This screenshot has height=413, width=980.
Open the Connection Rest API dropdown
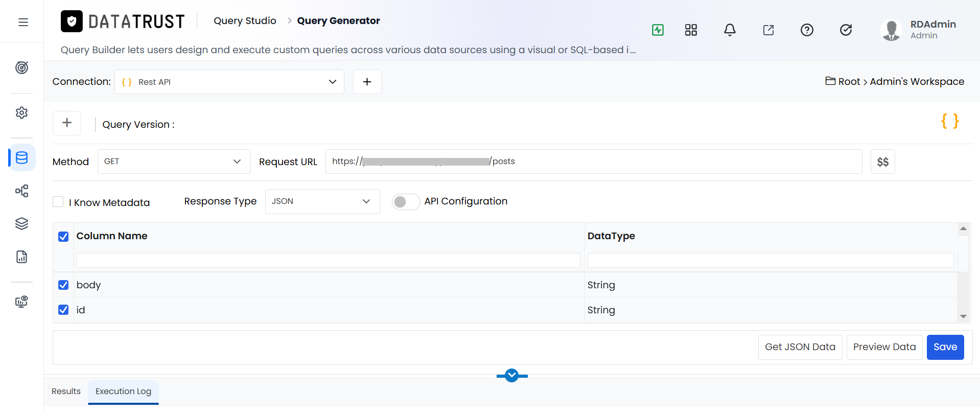coord(229,82)
